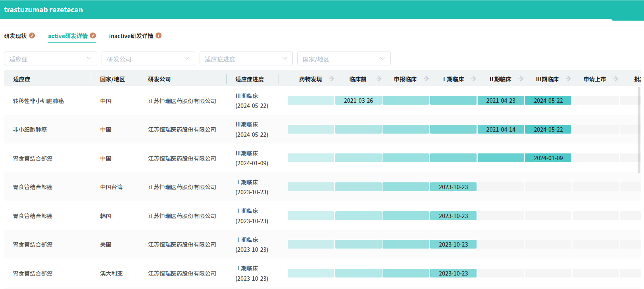644x289 pixels.
Task: Click info icon beside inactive研发详情 tab
Action: (x=158, y=36)
